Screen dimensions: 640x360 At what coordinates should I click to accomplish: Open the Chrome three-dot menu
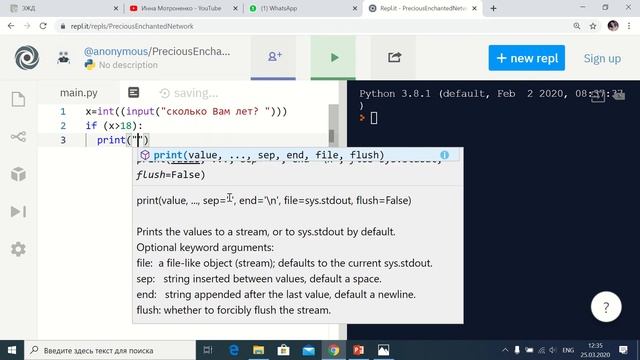pyautogui.click(x=629, y=26)
